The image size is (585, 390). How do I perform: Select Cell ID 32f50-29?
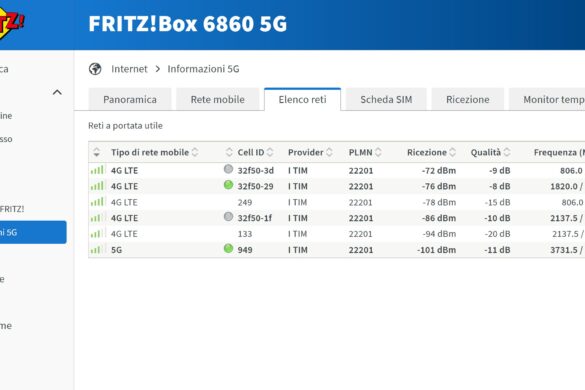tap(256, 186)
